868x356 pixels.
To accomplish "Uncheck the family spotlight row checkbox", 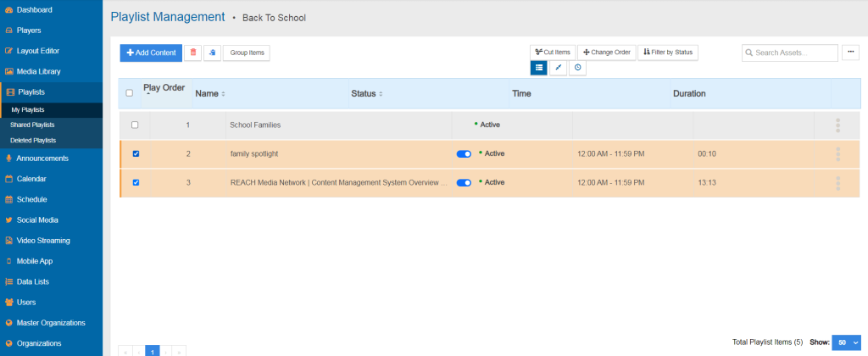I will [136, 154].
